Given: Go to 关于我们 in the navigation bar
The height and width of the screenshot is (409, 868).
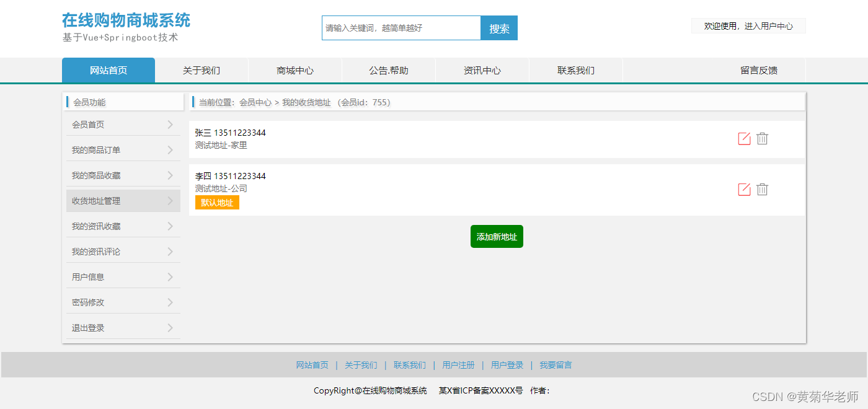Looking at the screenshot, I should (201, 70).
